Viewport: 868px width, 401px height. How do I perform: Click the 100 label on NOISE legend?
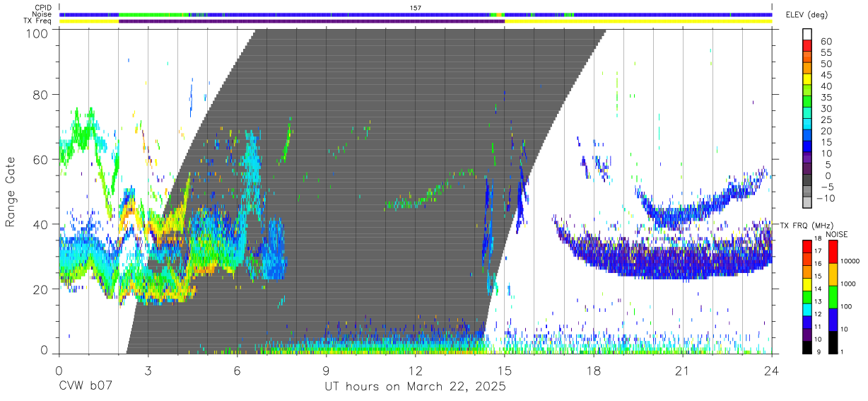pyautogui.click(x=848, y=306)
